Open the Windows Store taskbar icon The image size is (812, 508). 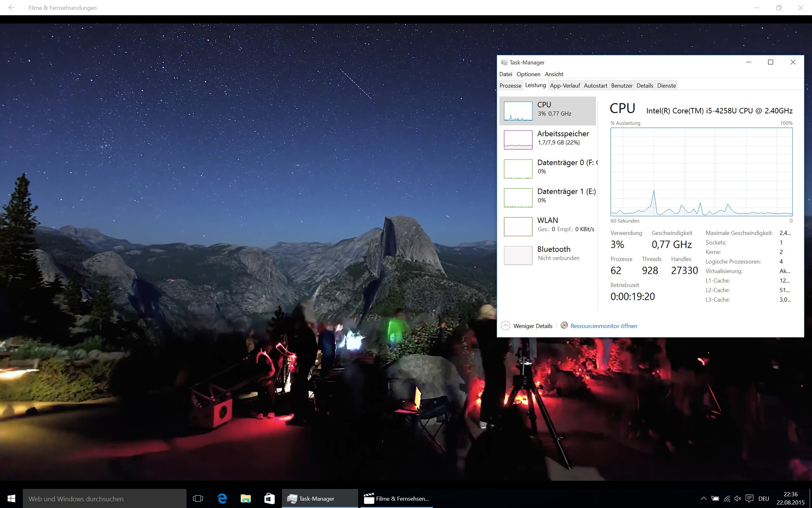click(269, 499)
